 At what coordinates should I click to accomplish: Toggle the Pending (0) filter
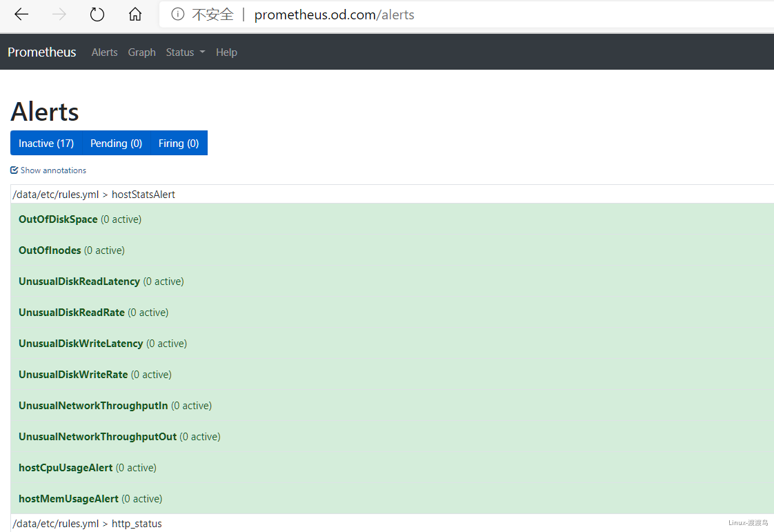pyautogui.click(x=116, y=144)
